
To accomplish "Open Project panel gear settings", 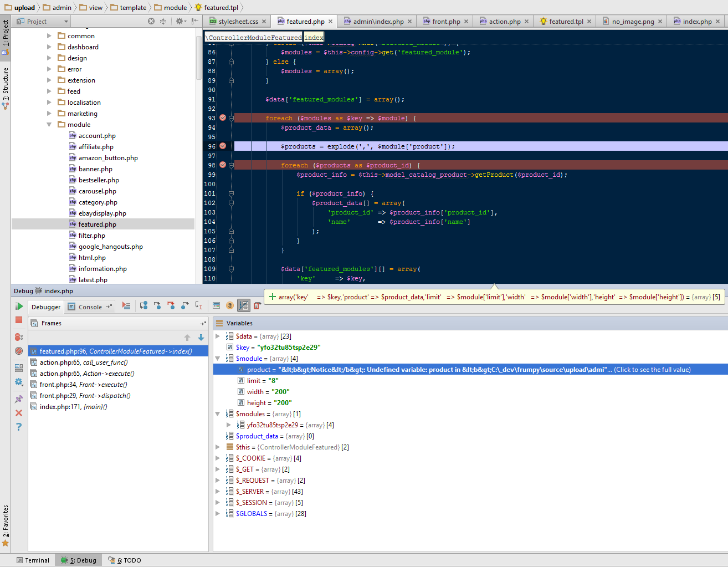I will pyautogui.click(x=180, y=21).
